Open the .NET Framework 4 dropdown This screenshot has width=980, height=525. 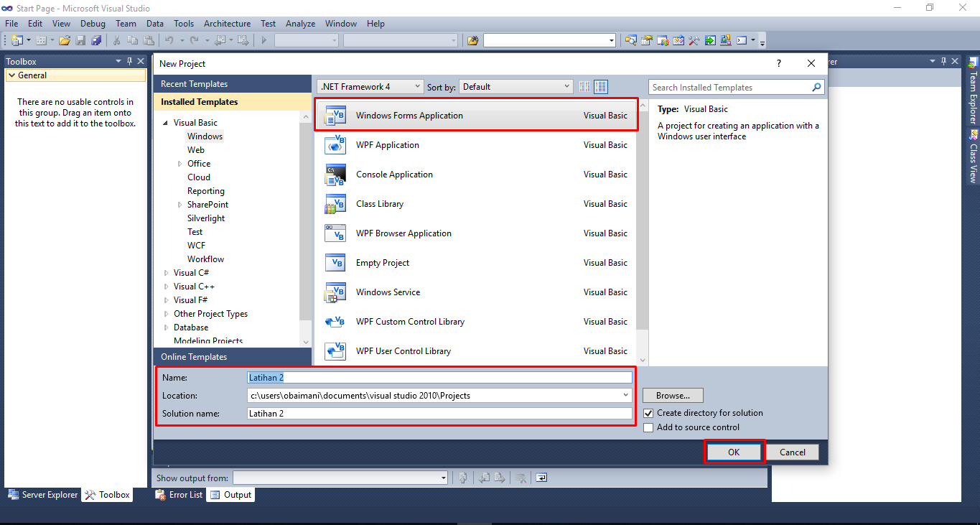tap(370, 87)
